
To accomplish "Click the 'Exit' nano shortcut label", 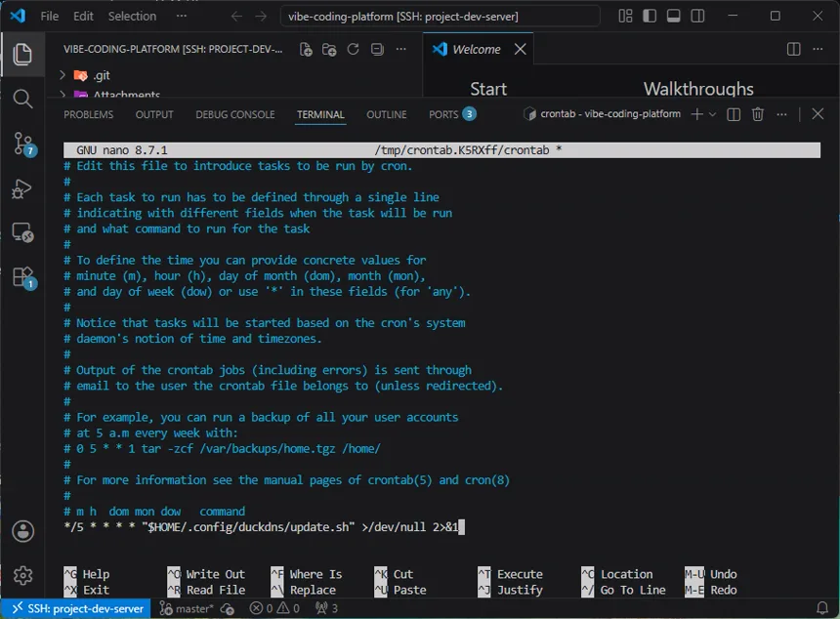I will (96, 590).
